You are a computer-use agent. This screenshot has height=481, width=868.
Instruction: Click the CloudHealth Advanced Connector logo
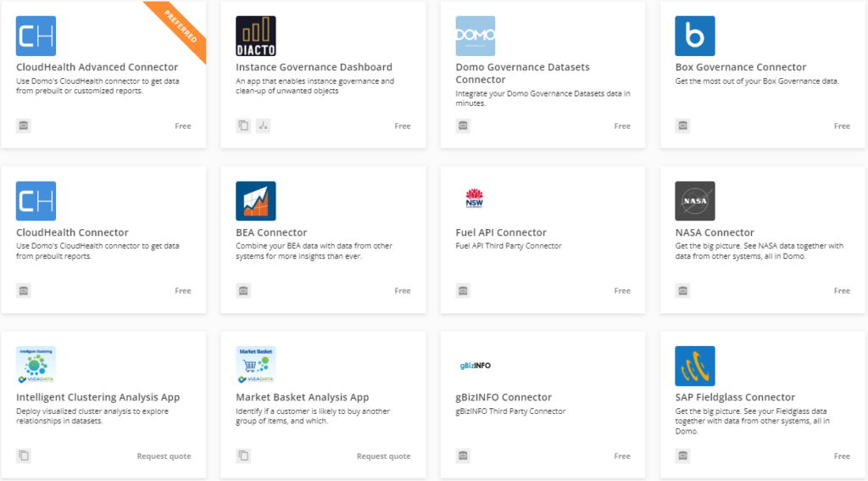(36, 36)
